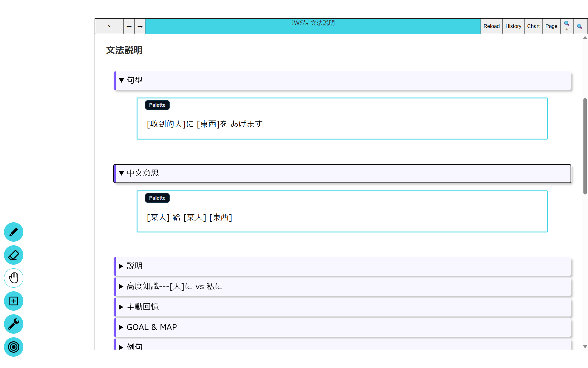Click the add box plus icon
Screen dimensions: 588x368
13,301
